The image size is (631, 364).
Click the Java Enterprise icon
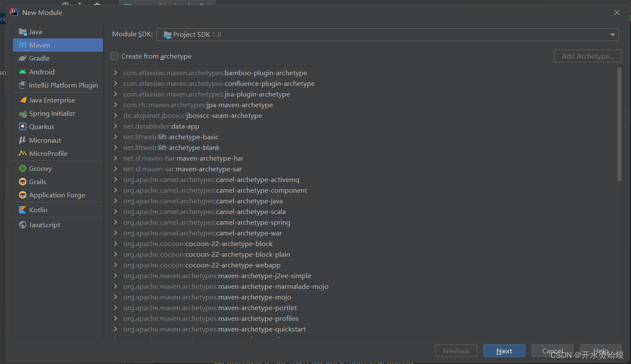click(x=23, y=100)
